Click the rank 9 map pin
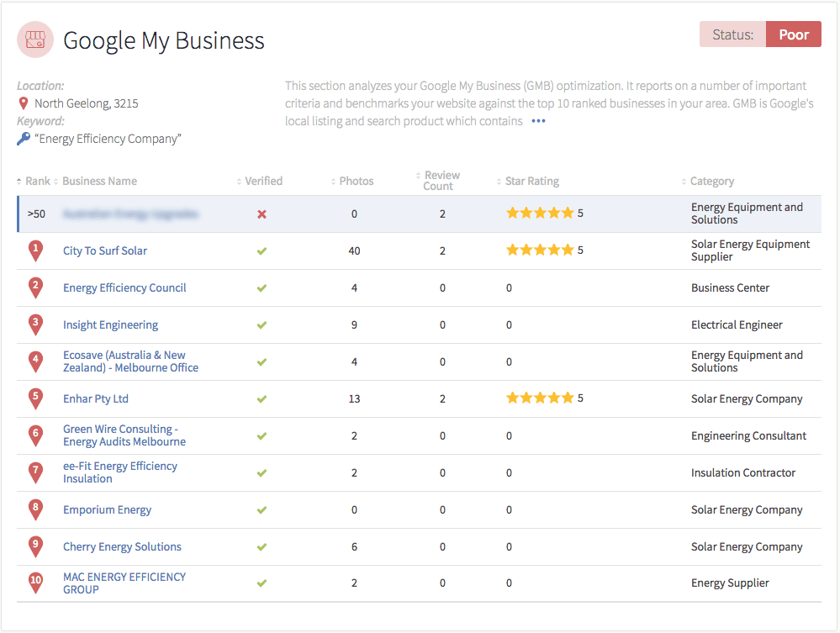 coord(36,546)
